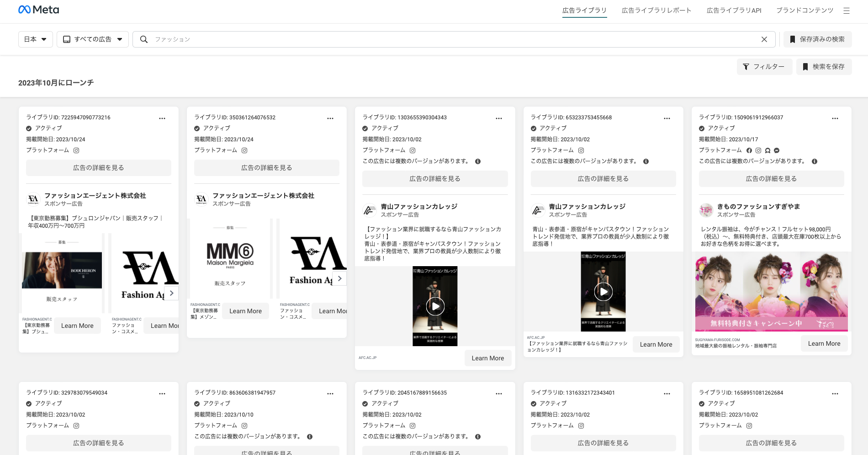Open the ブランドコンテンツ menu item

804,10
